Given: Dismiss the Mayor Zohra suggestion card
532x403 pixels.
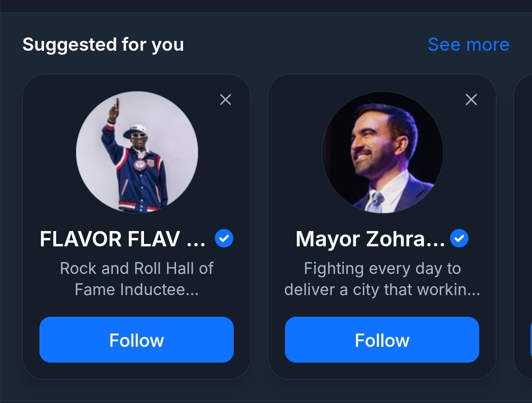Looking at the screenshot, I should pos(471,100).
